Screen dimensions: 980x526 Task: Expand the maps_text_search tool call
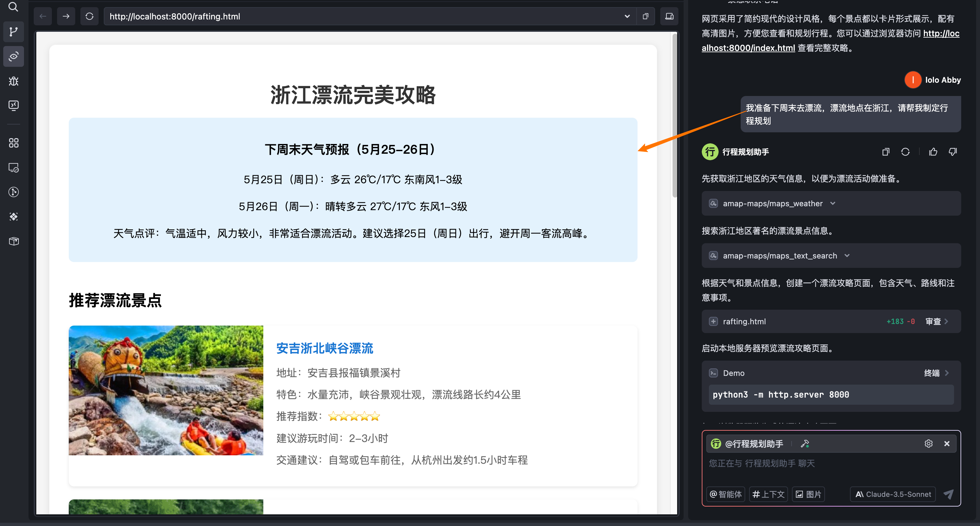(847, 256)
